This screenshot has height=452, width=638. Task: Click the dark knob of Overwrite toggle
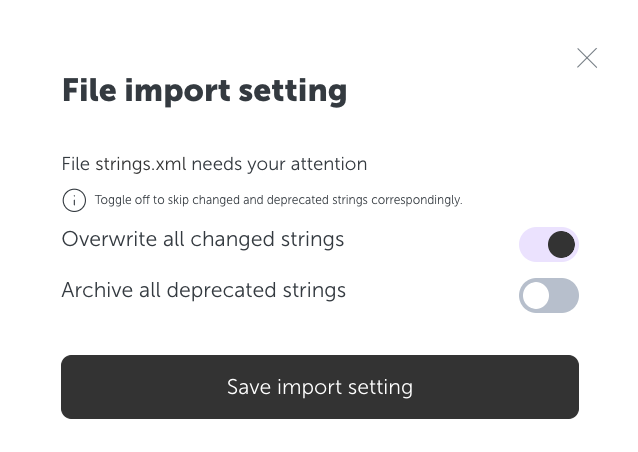click(x=561, y=245)
